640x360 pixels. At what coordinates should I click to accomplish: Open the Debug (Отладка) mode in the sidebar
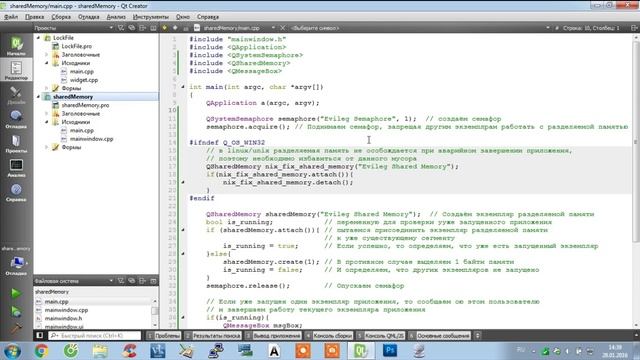point(16,119)
